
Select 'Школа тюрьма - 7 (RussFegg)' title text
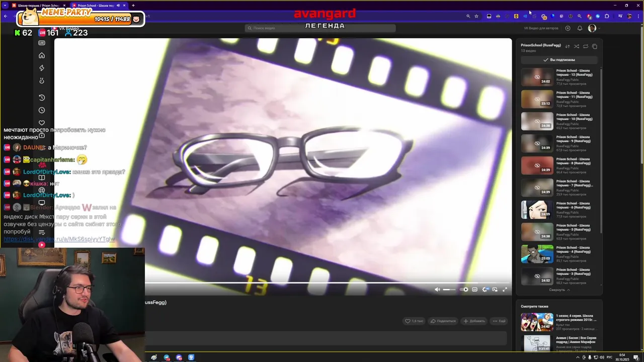575,183
